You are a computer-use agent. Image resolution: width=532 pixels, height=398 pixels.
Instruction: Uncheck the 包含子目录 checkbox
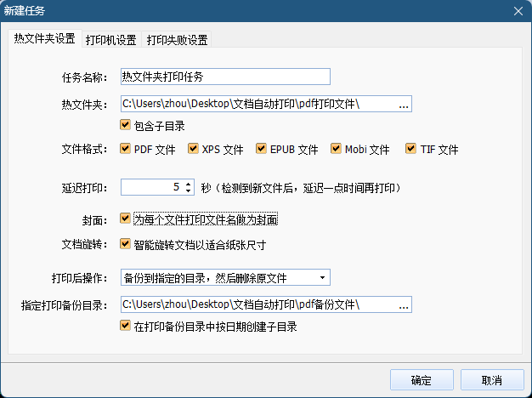point(125,125)
